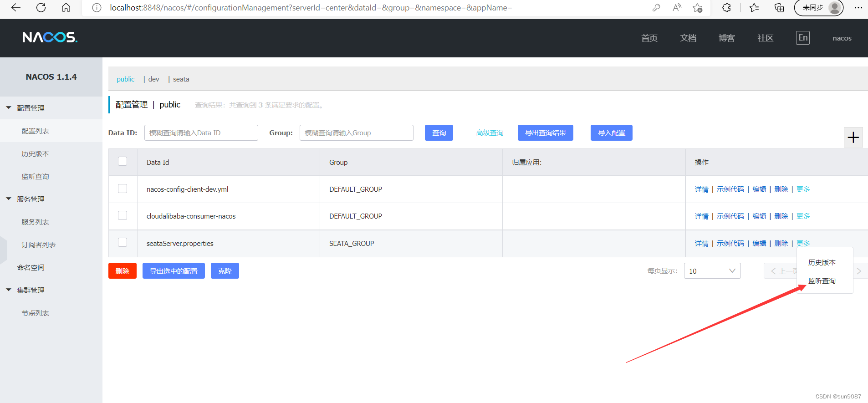Open 编辑 for cloudalibaba-consumer-nacos
The width and height of the screenshot is (868, 403).
click(x=759, y=216)
